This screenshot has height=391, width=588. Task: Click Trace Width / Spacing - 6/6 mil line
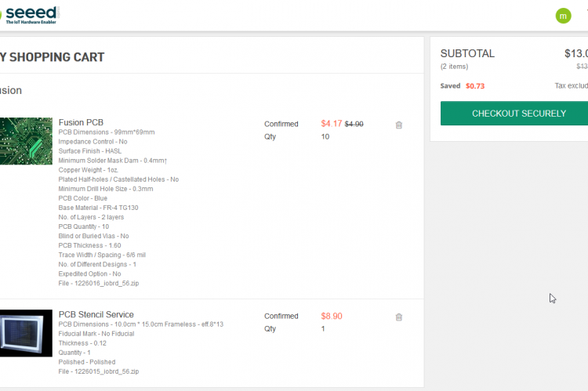tap(102, 255)
